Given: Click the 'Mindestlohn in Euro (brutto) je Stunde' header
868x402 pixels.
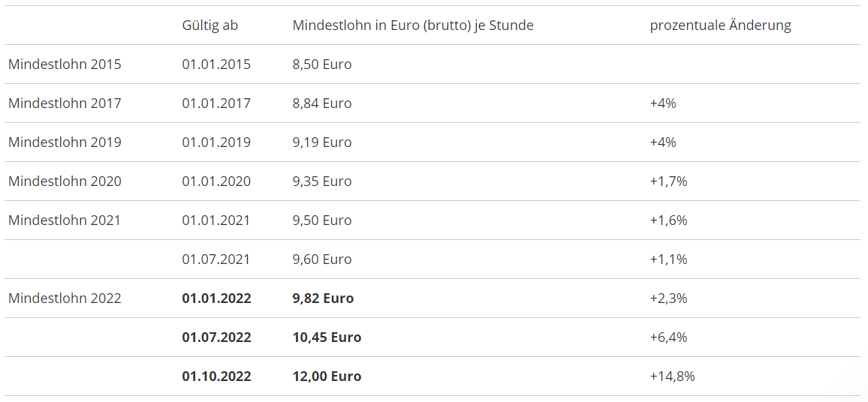Looking at the screenshot, I should tap(413, 25).
